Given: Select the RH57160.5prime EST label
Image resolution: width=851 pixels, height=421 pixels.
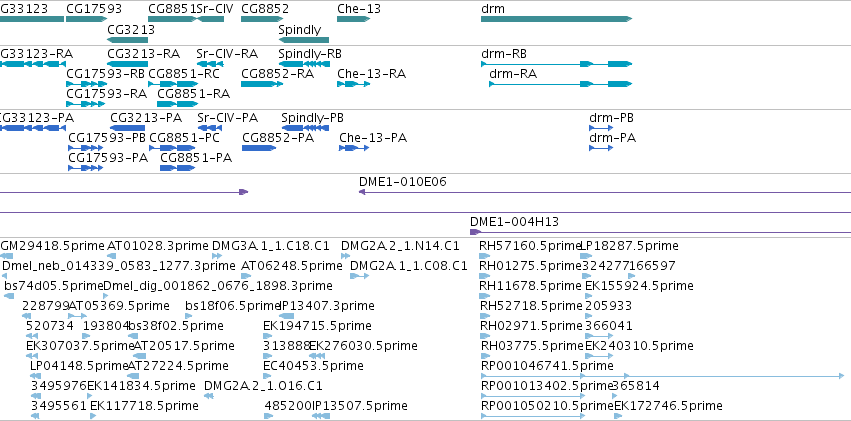Looking at the screenshot, I should [530, 246].
